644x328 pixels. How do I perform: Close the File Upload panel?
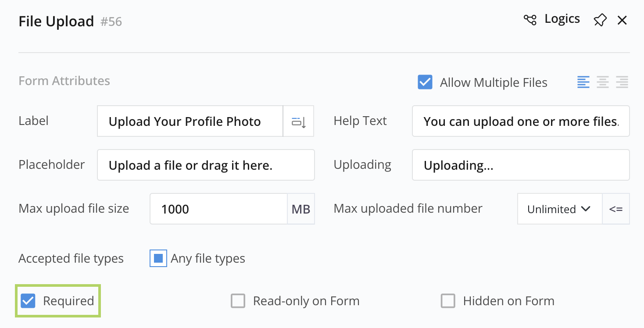(x=622, y=20)
